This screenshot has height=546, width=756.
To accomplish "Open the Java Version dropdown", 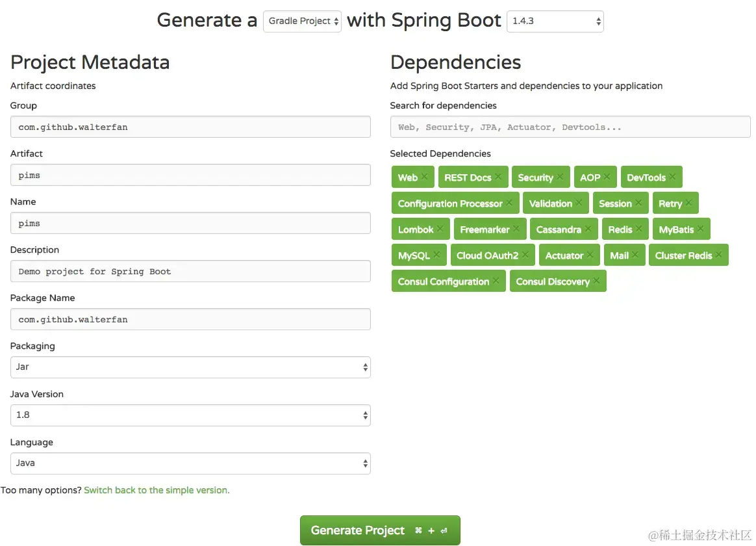I will point(190,415).
